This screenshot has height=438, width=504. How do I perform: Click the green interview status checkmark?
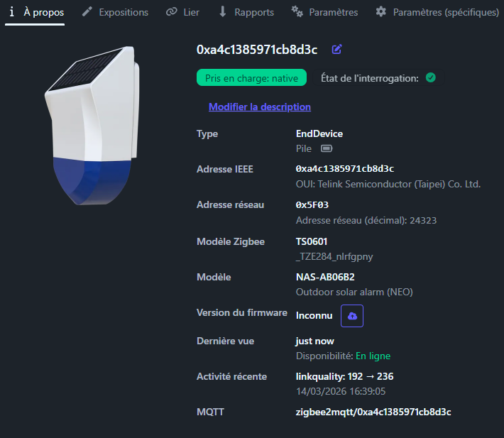point(430,77)
